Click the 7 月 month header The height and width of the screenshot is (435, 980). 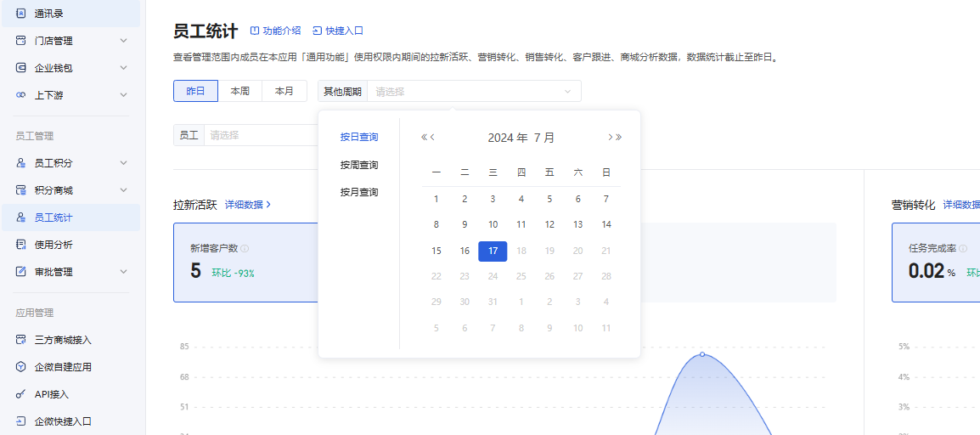coord(544,138)
